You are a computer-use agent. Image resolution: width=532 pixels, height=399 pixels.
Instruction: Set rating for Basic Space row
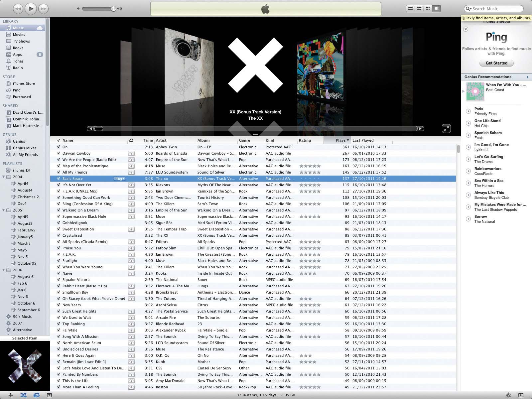pyautogui.click(x=310, y=179)
